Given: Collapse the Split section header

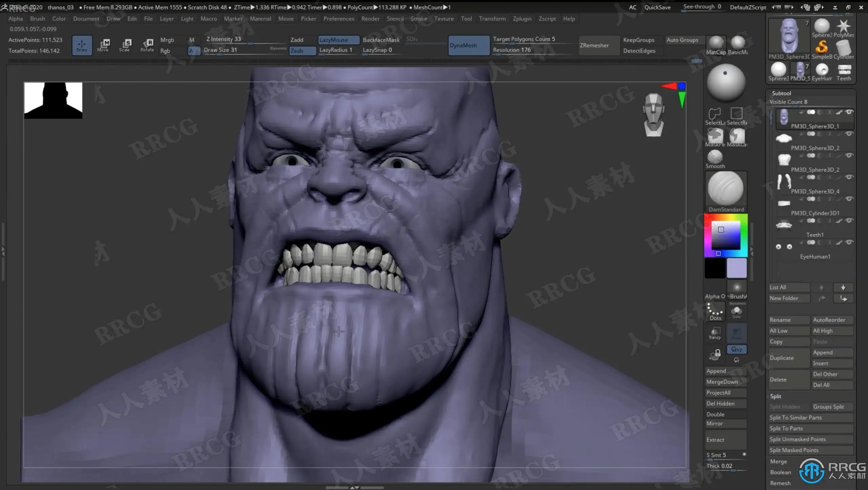Looking at the screenshot, I should [x=775, y=396].
